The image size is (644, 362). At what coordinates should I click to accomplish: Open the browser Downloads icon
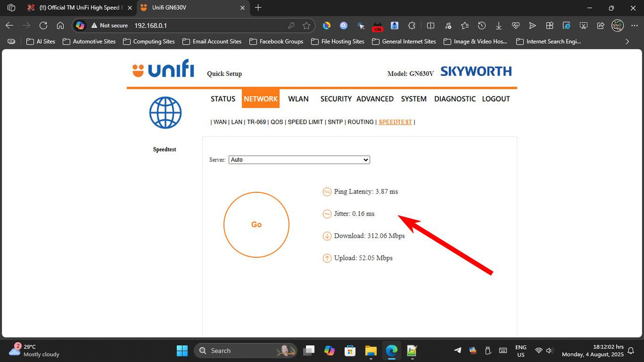(499, 25)
